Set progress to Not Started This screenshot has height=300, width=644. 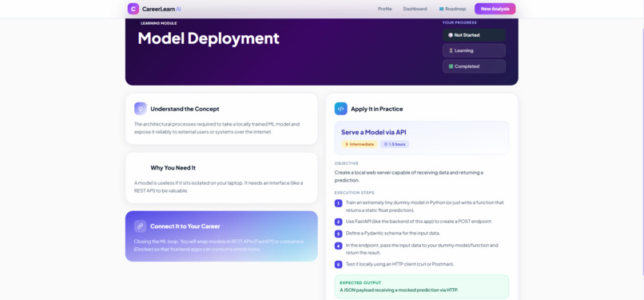tap(474, 35)
